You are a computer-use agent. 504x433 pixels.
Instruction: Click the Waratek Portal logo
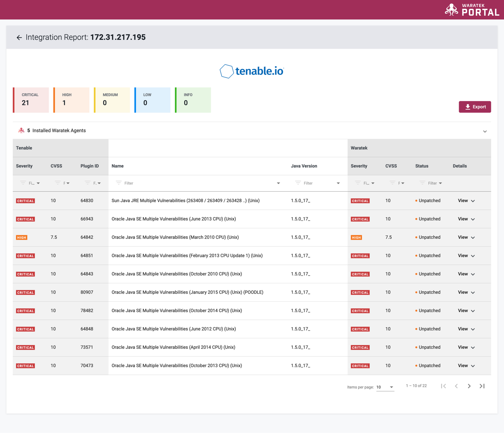(472, 10)
